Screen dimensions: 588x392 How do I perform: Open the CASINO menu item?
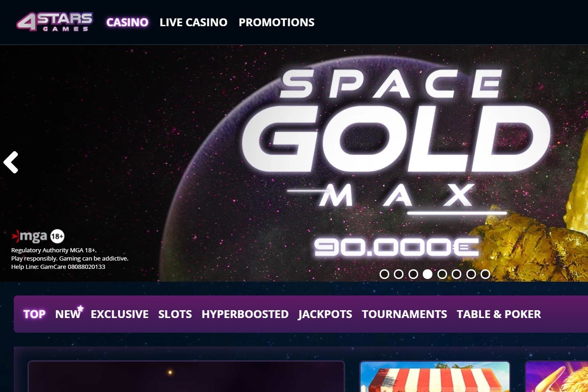[x=127, y=22]
